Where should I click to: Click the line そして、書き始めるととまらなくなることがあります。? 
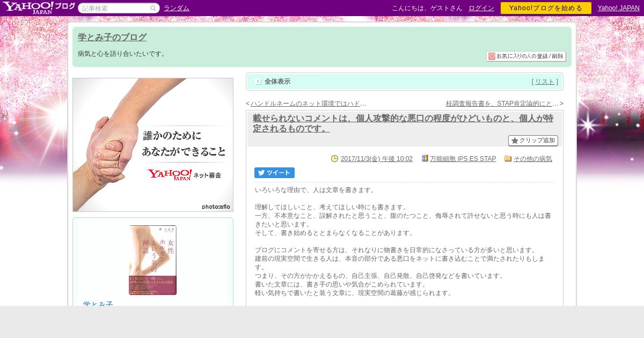point(335,233)
